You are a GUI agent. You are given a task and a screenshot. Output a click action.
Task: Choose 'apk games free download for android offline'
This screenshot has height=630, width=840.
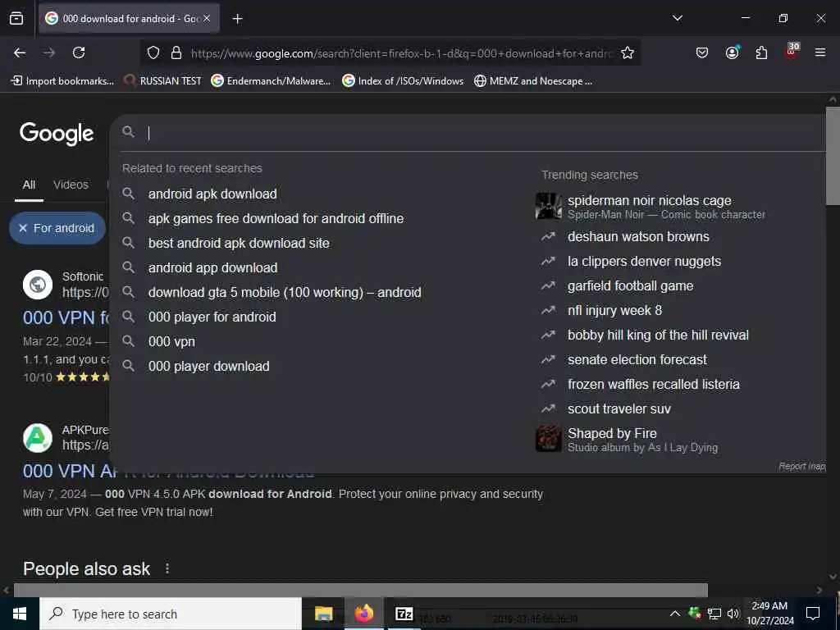tap(276, 218)
